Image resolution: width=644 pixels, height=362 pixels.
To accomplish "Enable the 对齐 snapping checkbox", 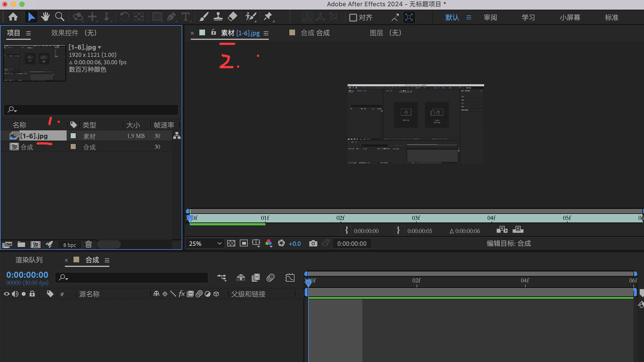I will pyautogui.click(x=353, y=17).
